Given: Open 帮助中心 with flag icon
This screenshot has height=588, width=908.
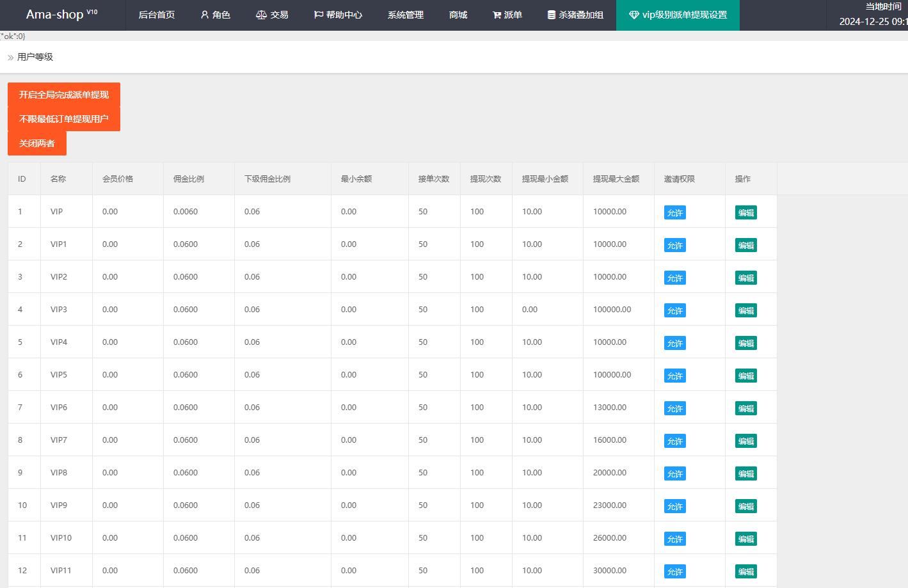Looking at the screenshot, I should click(x=338, y=15).
